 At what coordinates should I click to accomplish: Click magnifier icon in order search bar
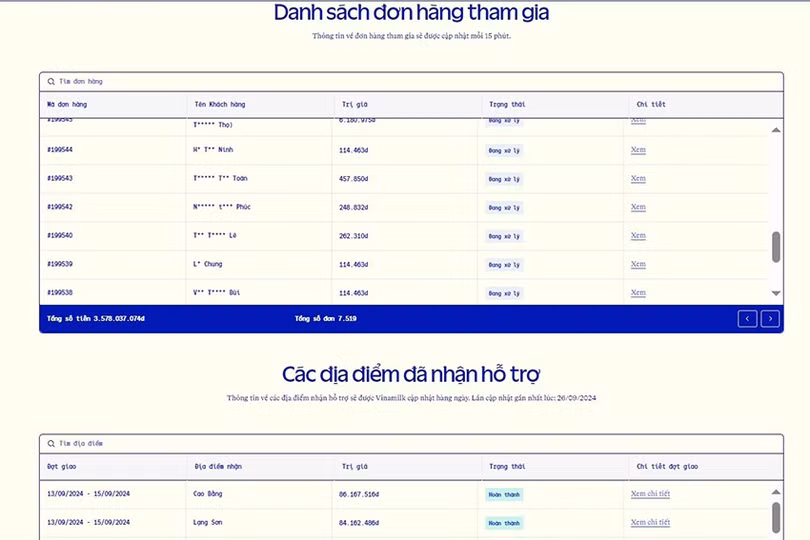point(51,81)
